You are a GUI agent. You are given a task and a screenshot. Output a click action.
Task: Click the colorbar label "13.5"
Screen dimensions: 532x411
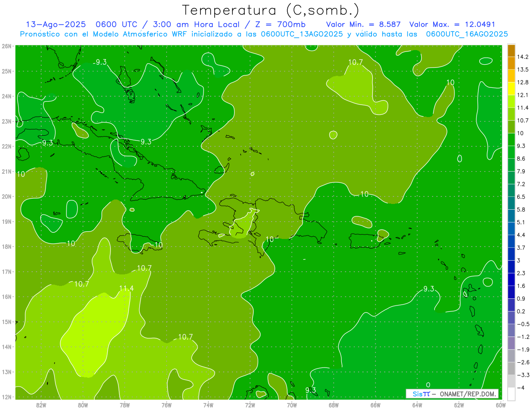click(x=522, y=70)
